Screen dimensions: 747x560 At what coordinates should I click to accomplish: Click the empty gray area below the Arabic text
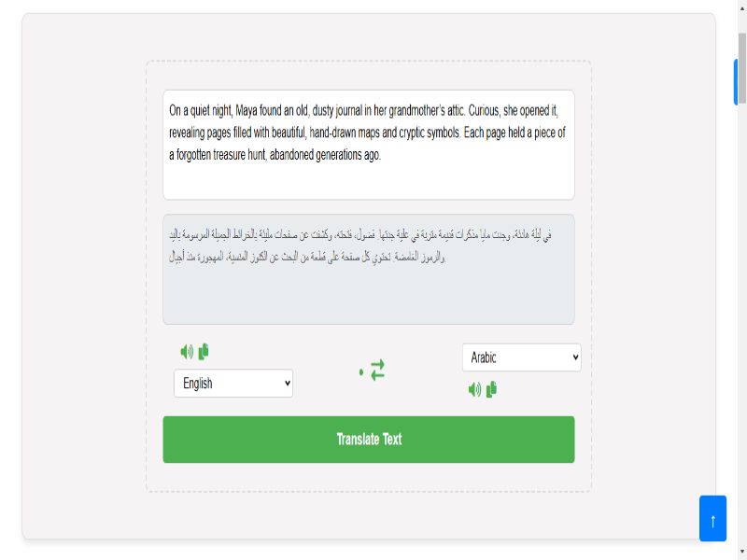(x=368, y=297)
